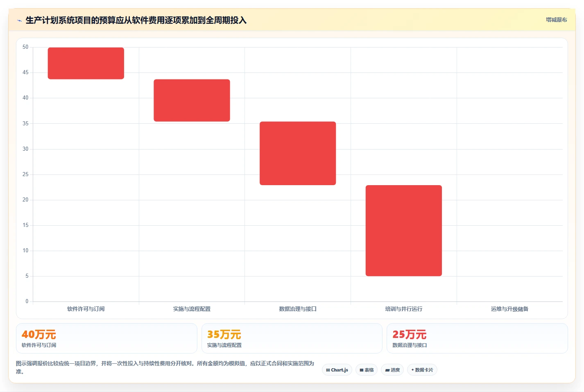
Task: Click the y-axis value 10
Action: (x=25, y=251)
